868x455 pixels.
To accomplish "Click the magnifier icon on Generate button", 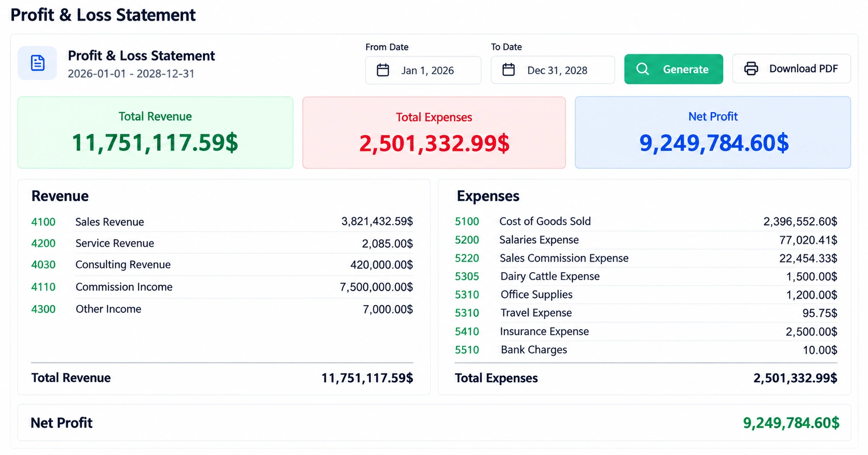I will tap(642, 69).
